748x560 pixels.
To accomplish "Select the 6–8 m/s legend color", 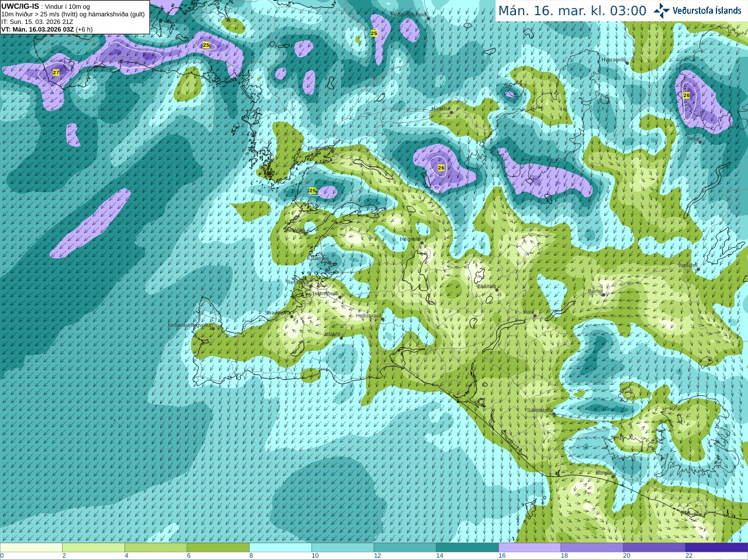I will pyautogui.click(x=218, y=548).
